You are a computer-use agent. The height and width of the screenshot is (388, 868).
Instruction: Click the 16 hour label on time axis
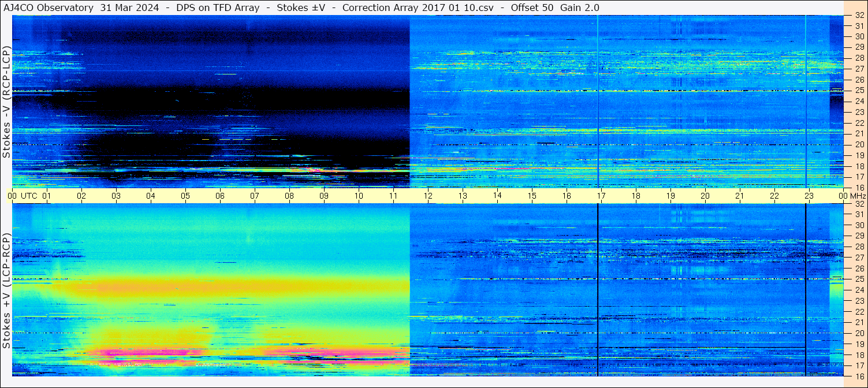(567, 196)
